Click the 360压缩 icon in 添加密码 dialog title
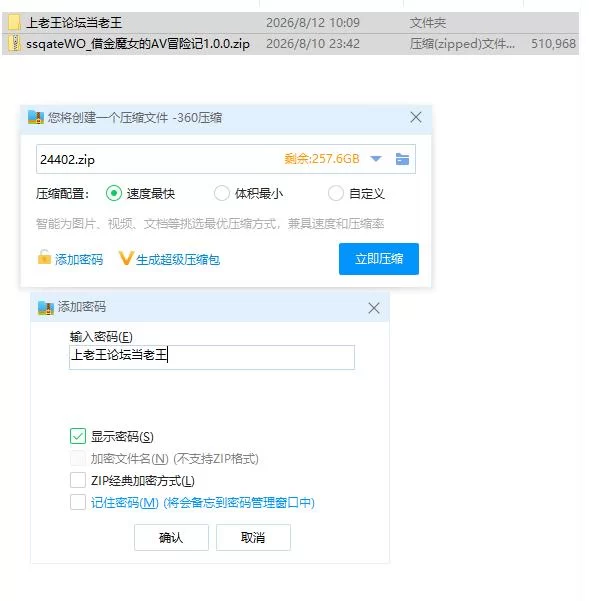Image resolution: width=589 pixels, height=601 pixels. click(x=46, y=307)
